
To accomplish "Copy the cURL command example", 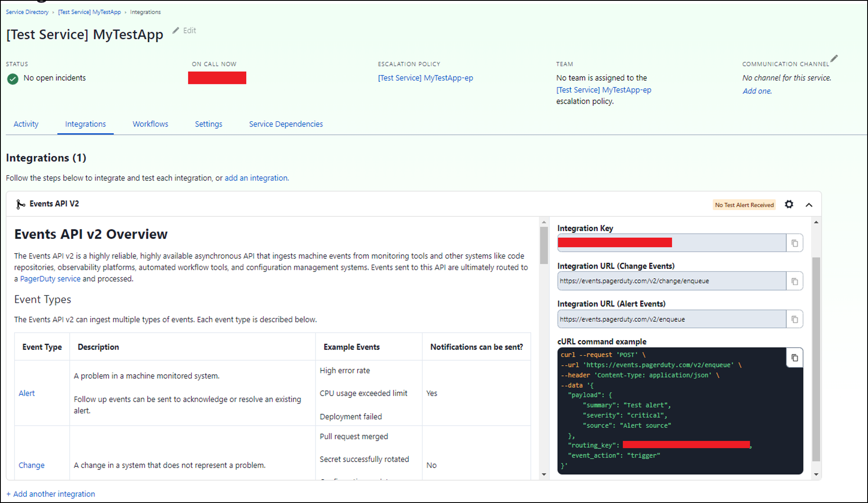I will click(x=794, y=358).
